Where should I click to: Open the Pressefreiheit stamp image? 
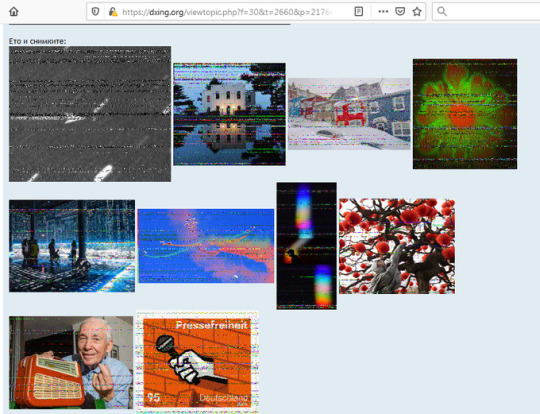pos(197,362)
